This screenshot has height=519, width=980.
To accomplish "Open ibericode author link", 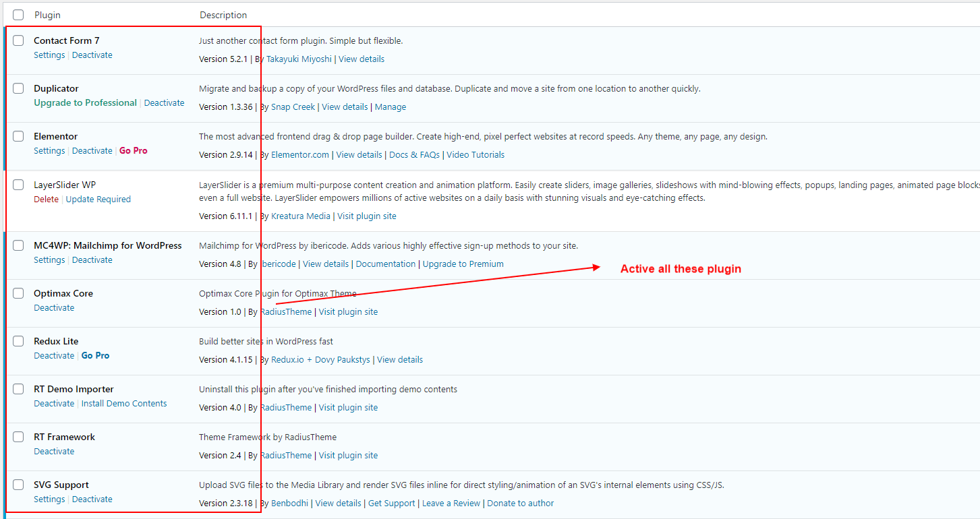I will click(x=278, y=264).
